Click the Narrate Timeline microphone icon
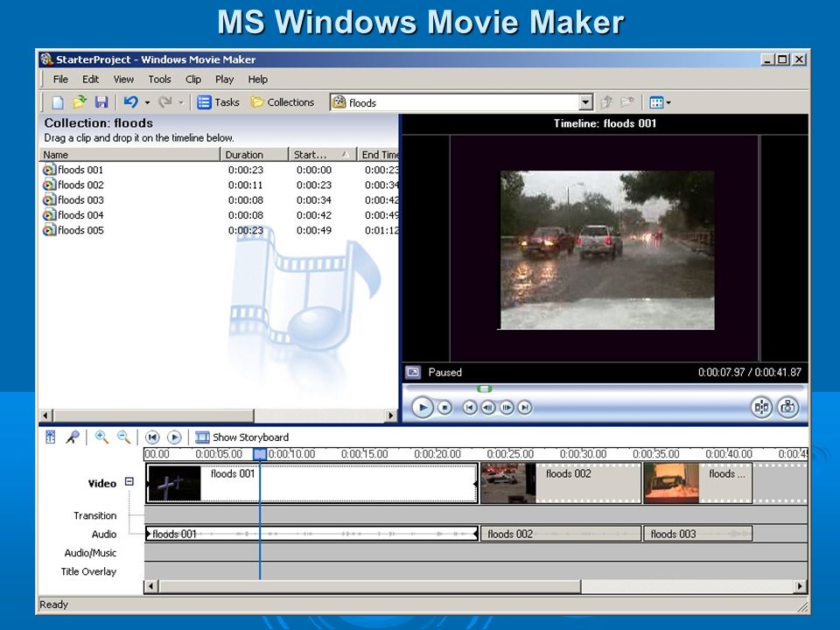 (73, 437)
